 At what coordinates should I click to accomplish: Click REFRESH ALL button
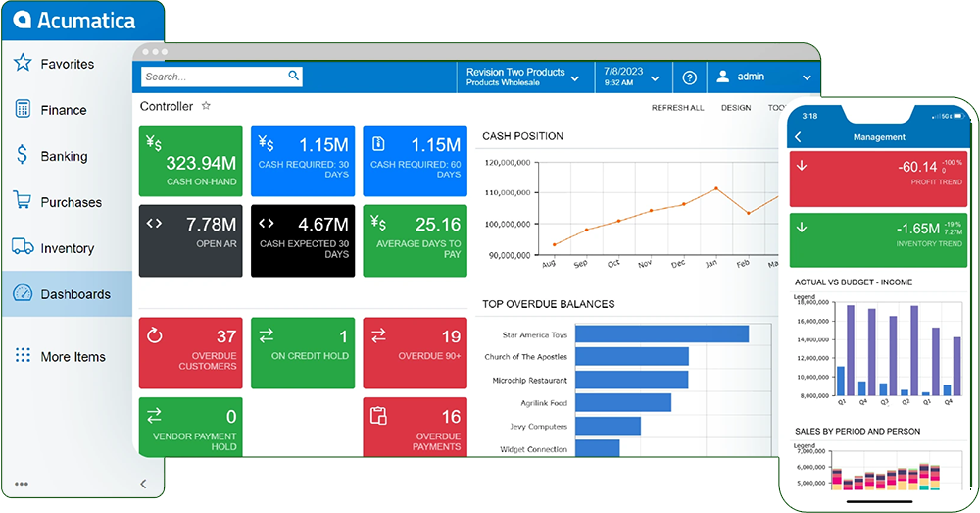coord(677,108)
